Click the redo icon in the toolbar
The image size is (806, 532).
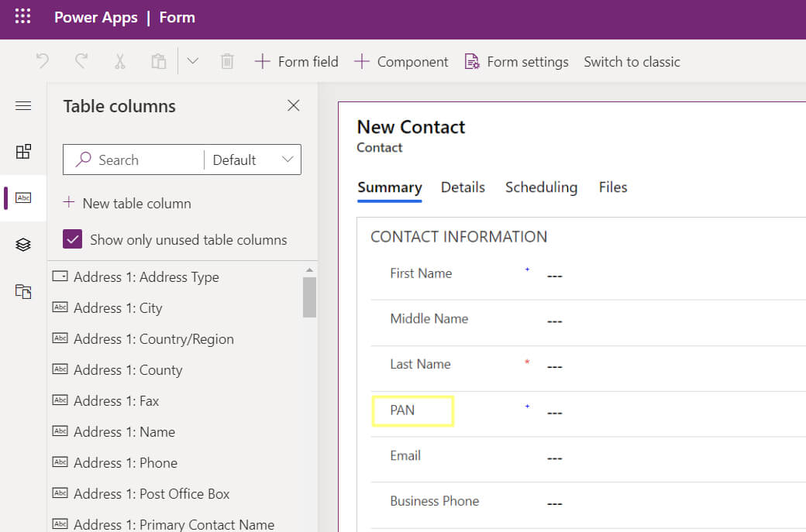pos(81,61)
